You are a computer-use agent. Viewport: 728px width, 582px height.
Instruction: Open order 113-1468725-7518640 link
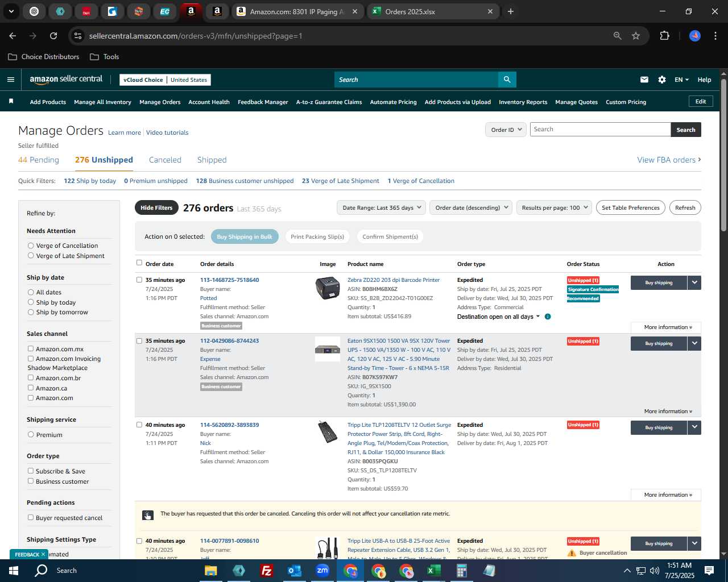[x=229, y=280]
